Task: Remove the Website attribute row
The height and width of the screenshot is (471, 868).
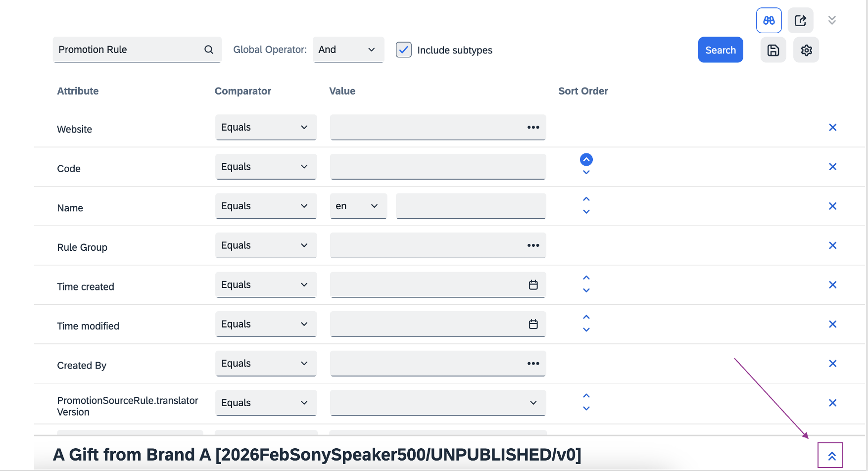Action: (832, 128)
